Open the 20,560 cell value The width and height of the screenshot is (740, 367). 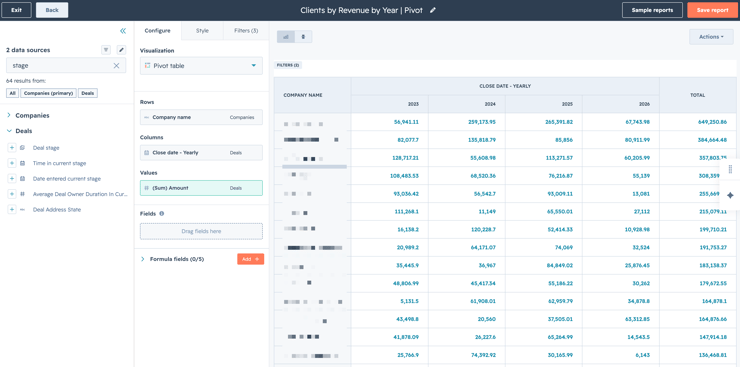[487, 319]
